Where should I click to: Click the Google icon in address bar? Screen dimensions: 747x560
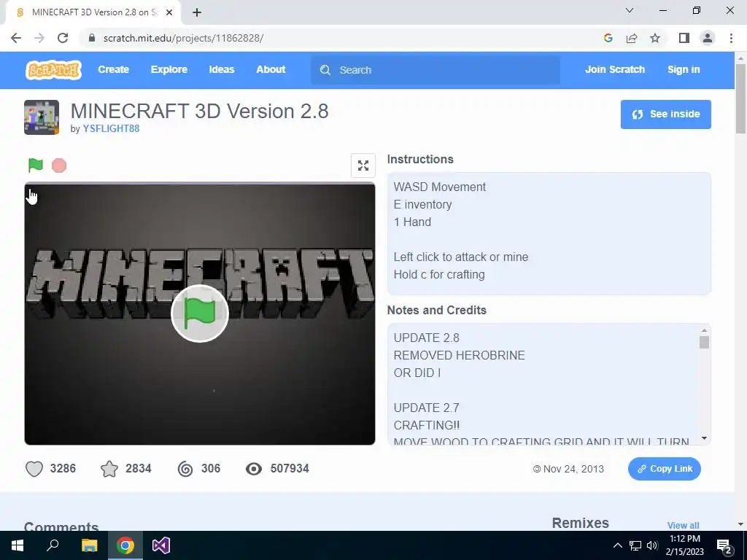608,38
